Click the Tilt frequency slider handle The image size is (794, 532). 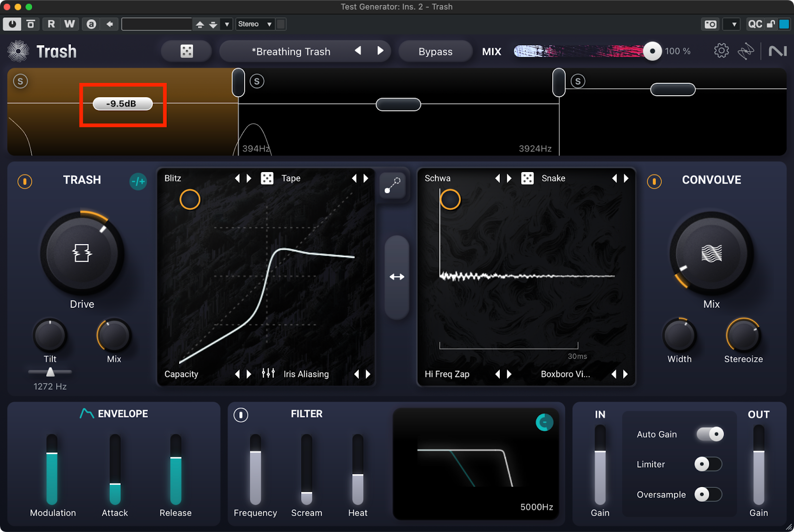(x=50, y=372)
